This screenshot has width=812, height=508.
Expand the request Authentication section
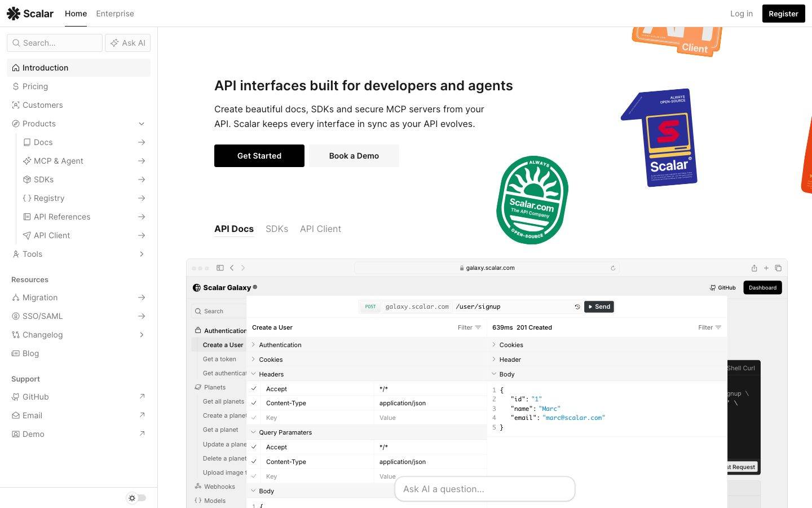(367, 345)
